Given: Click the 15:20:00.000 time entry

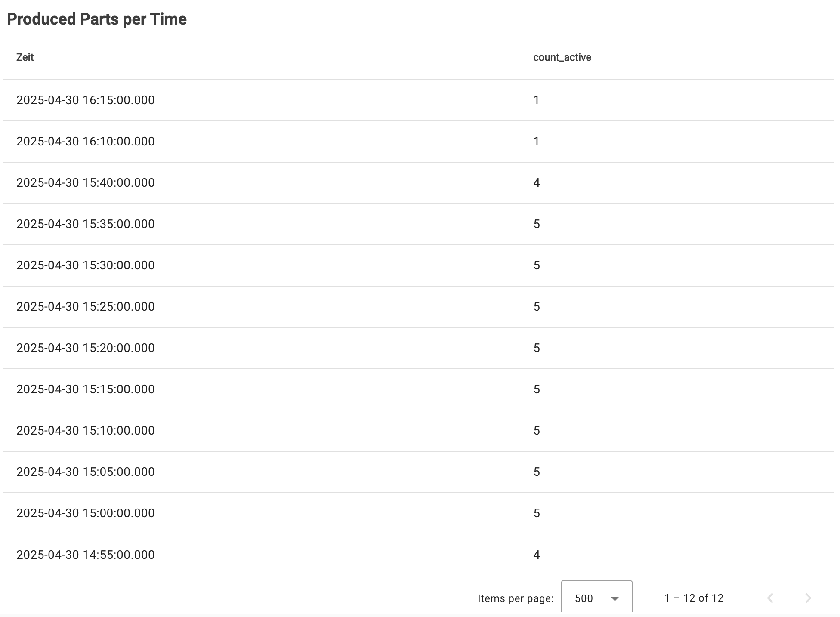Looking at the screenshot, I should pyautogui.click(x=86, y=348).
